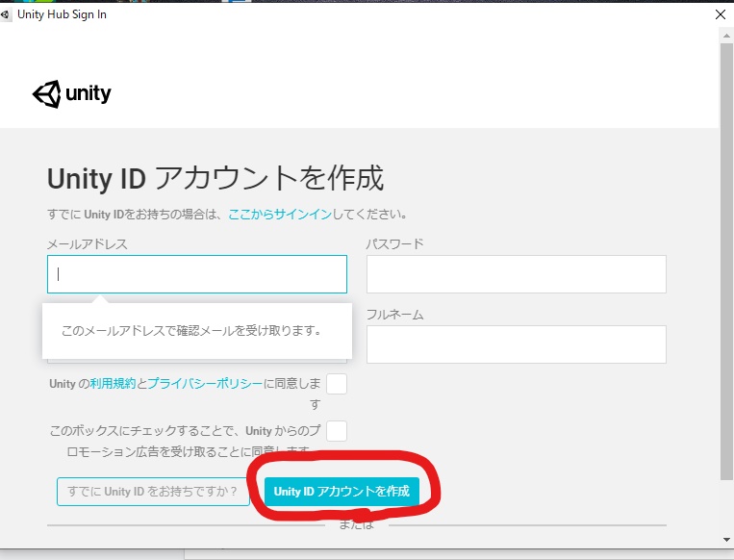
Task: Click the vertical scrollbar thumb
Action: click(726, 262)
